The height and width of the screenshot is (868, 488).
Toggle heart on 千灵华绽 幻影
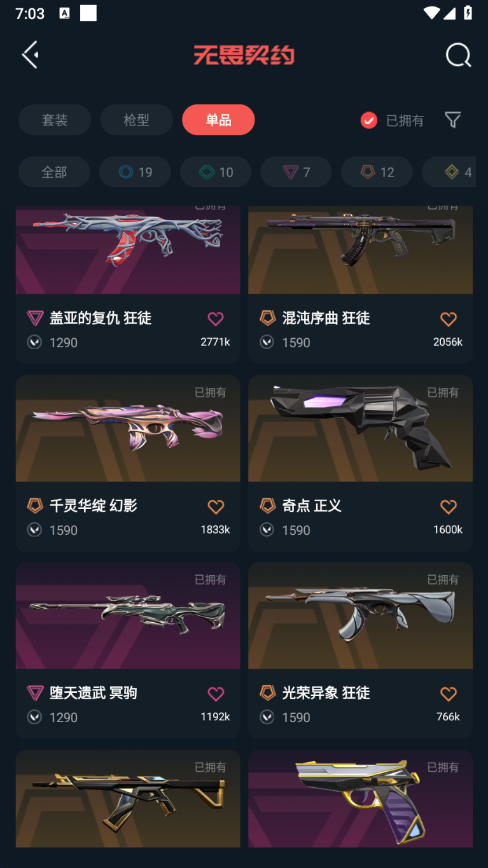216,506
